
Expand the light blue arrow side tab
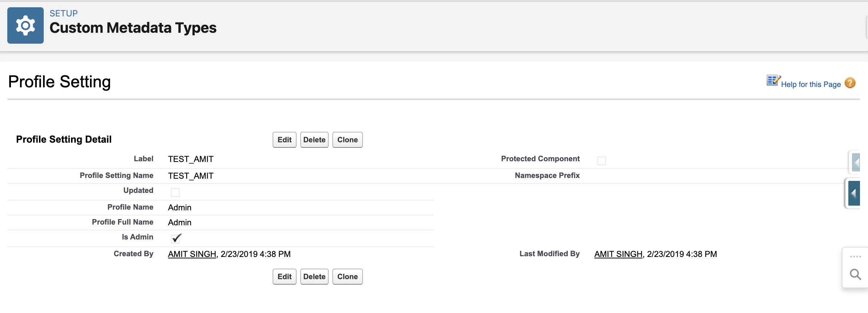pos(856,162)
